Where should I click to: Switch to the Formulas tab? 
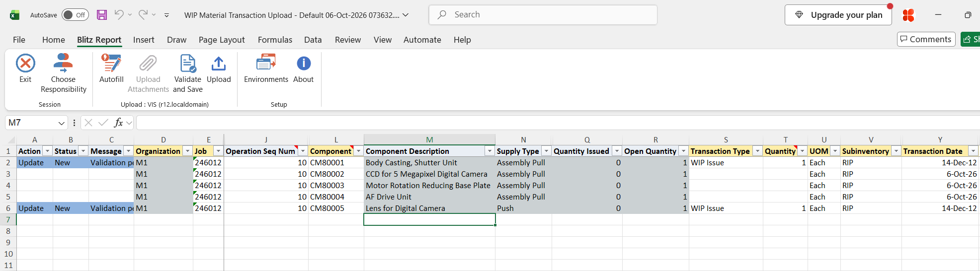point(275,40)
